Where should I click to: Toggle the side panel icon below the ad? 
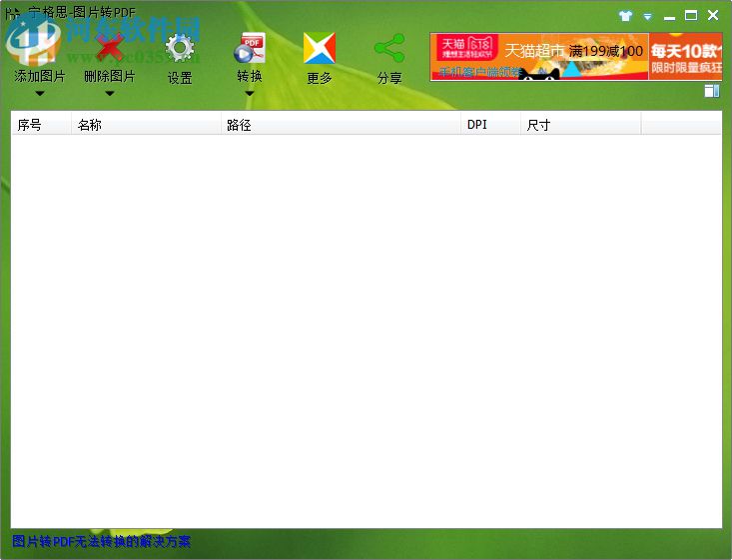click(712, 91)
